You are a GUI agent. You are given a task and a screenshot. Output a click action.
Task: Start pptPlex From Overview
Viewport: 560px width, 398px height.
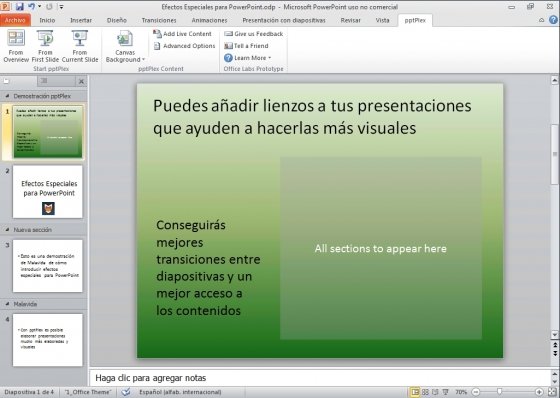(x=16, y=46)
